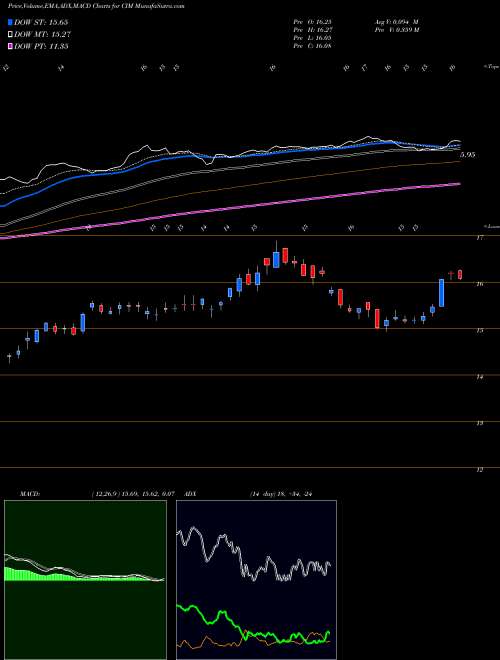Click the 'Pre O: 16.23' value
The width and height of the screenshot is (500, 660).
pyautogui.click(x=312, y=22)
